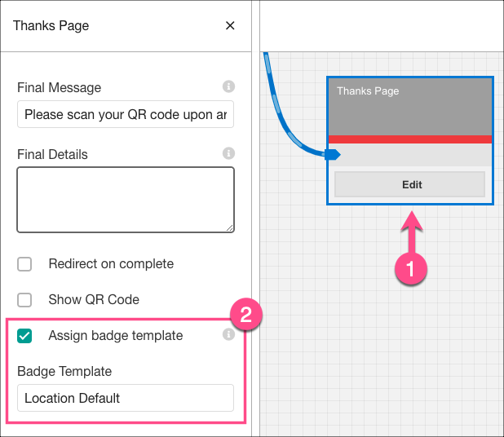This screenshot has width=504, height=437.
Task: Click the red bar on Thanks Page node
Action: click(x=410, y=139)
